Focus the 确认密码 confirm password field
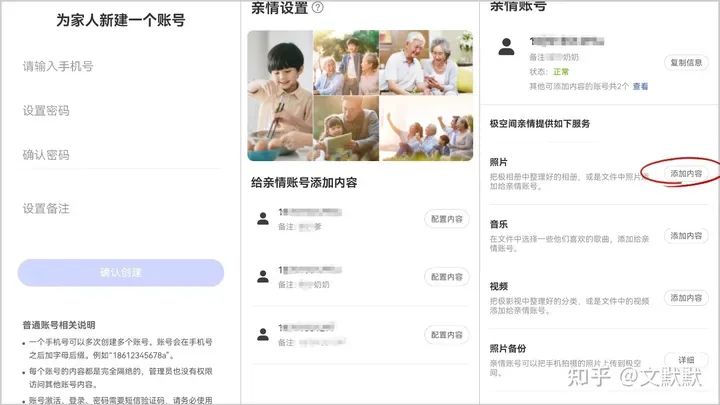Viewport: 720px width, 405px height. [121, 155]
